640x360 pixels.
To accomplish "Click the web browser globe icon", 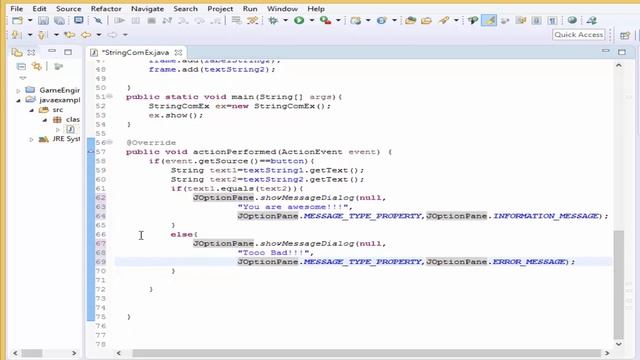I will click(572, 20).
